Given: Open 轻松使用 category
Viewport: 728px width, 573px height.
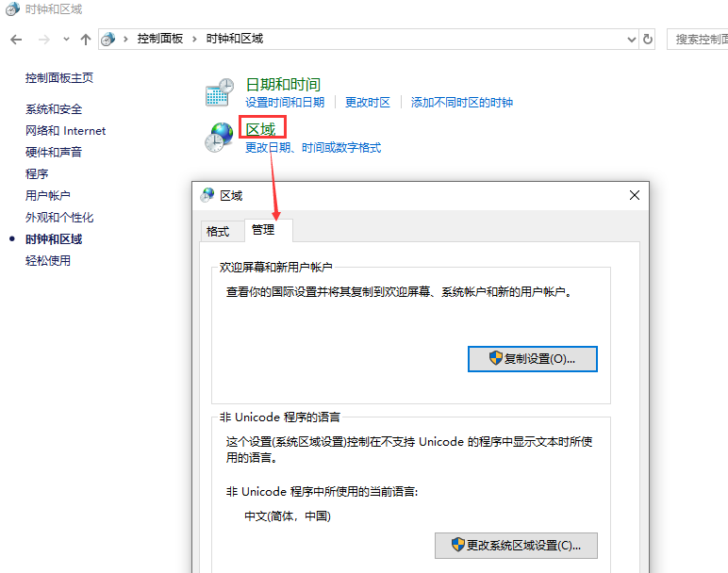Looking at the screenshot, I should click(48, 260).
